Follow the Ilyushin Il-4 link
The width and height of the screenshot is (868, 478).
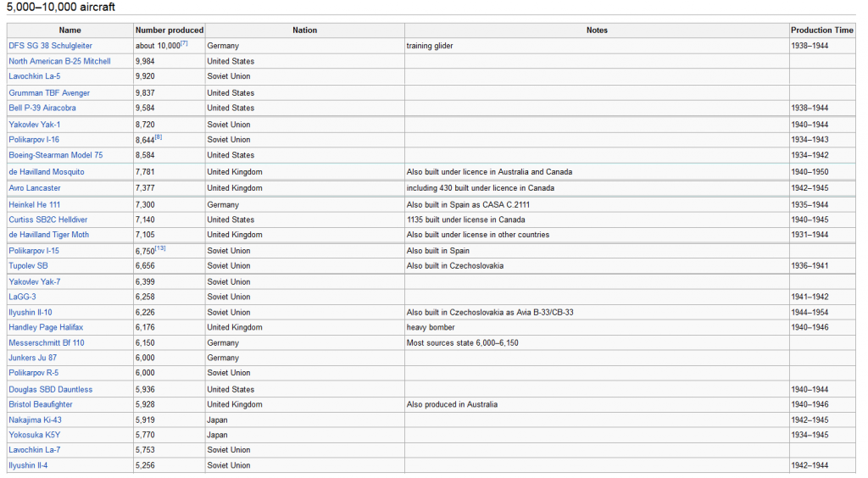click(28, 465)
